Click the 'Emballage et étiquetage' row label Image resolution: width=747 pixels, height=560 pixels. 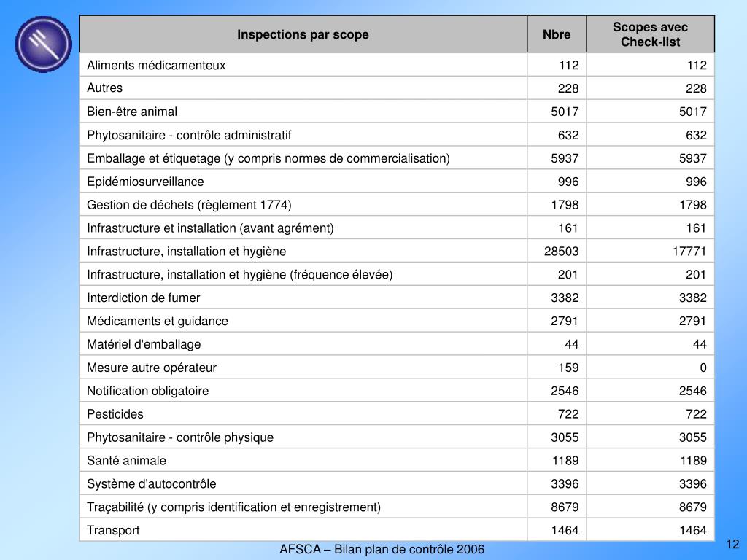tap(268, 158)
